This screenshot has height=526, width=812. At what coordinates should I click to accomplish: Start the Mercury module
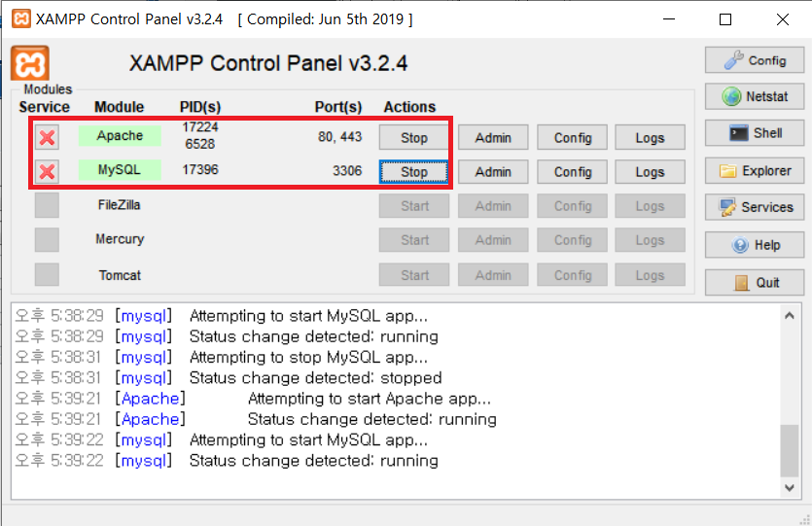click(x=413, y=240)
